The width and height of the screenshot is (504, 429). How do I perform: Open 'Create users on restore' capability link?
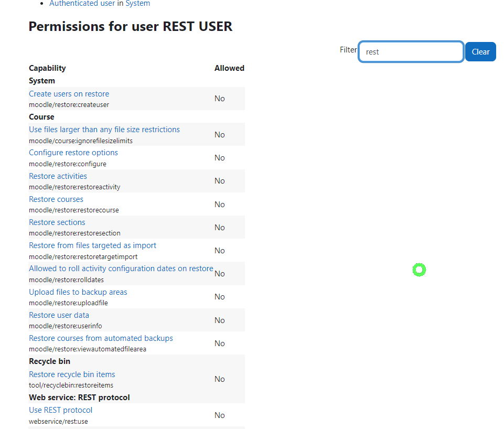(69, 94)
